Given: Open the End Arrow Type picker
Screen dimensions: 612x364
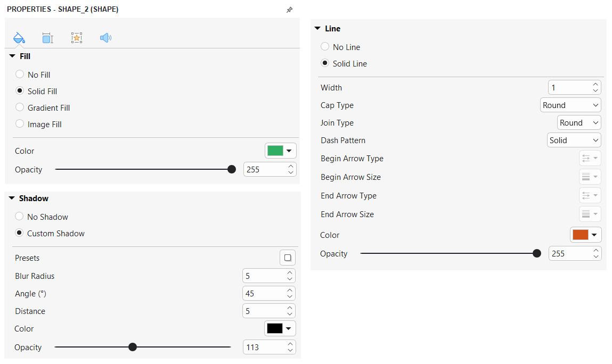Looking at the screenshot, I should point(590,195).
